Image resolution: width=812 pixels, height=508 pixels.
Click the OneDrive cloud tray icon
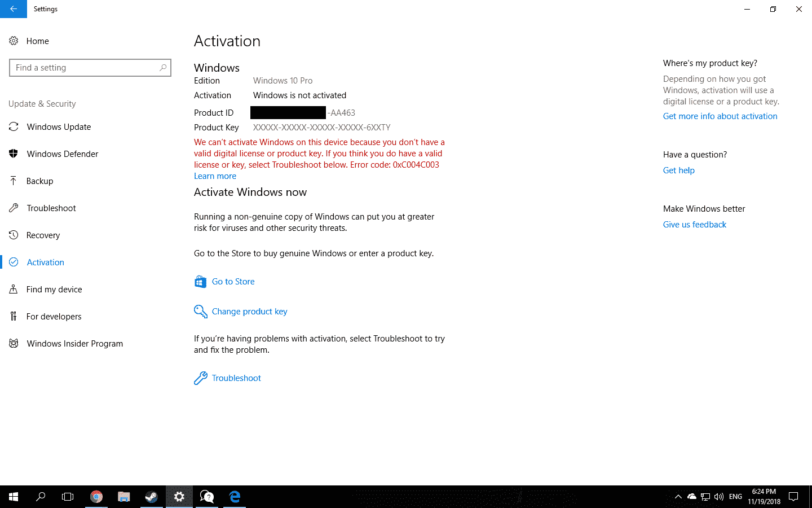click(692, 497)
